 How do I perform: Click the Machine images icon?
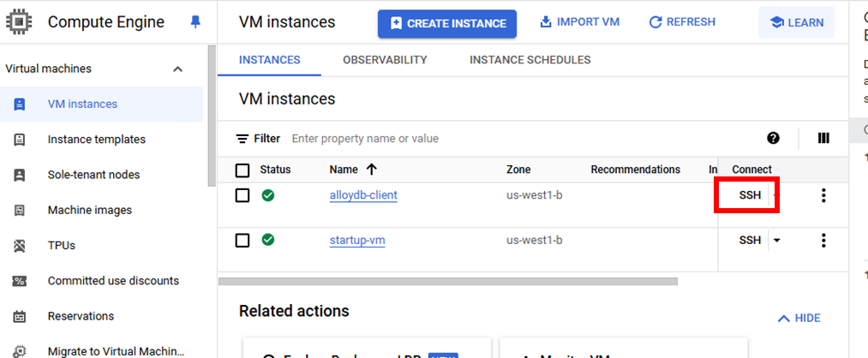click(x=20, y=211)
